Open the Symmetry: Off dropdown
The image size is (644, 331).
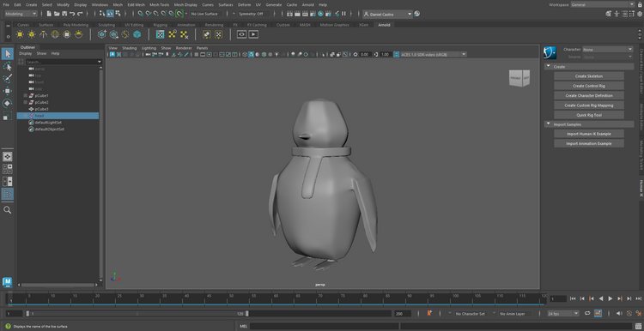tap(254, 14)
